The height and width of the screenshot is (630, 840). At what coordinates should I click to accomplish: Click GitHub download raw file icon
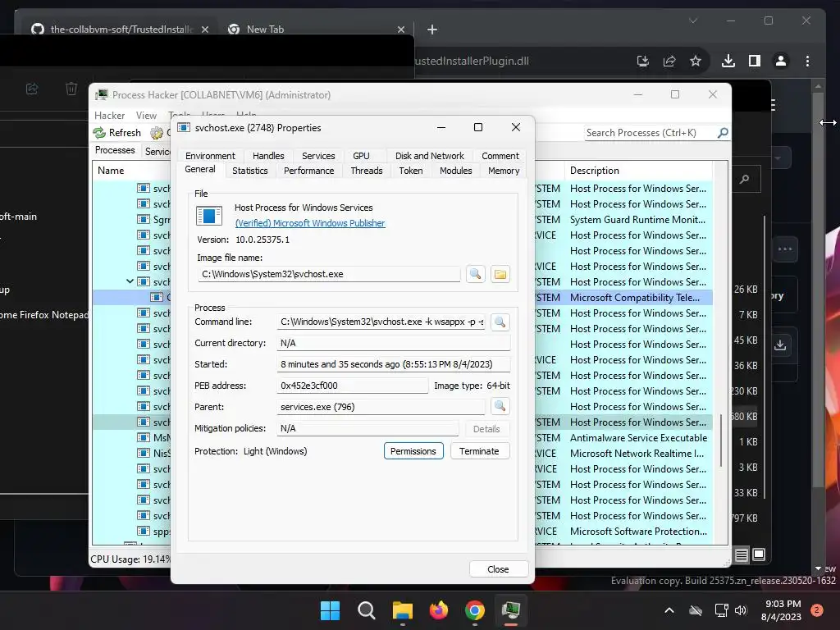780,345
